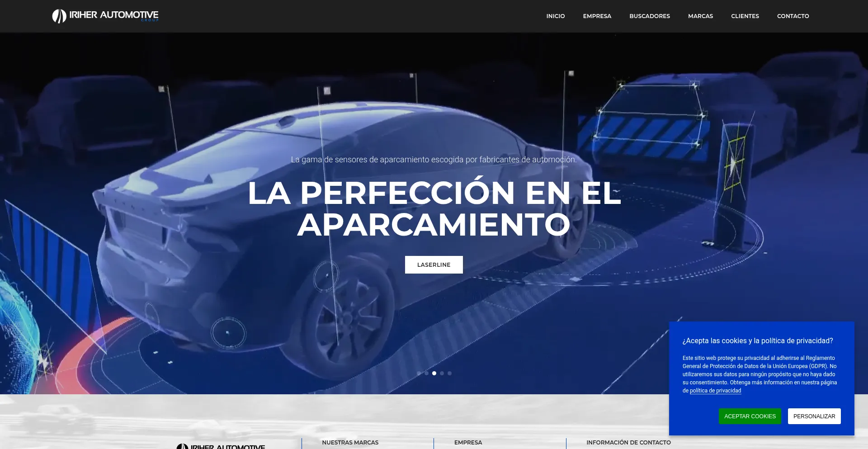Select the second carousel slide dot

[x=426, y=373]
